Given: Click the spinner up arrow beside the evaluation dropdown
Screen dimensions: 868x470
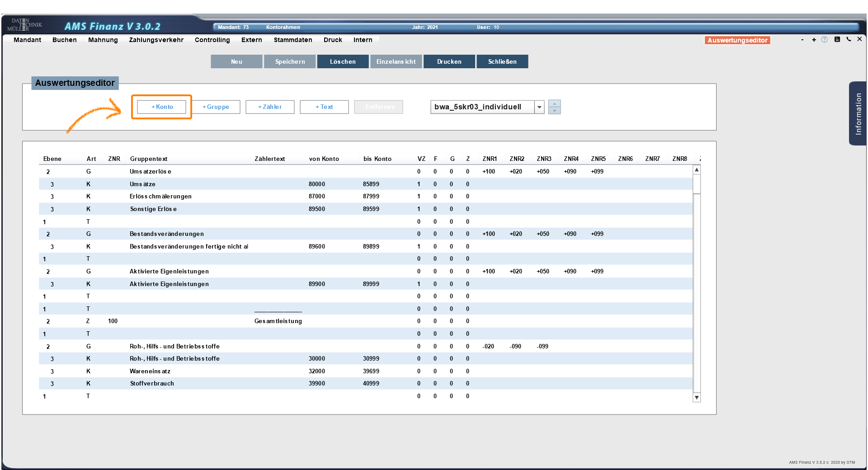Looking at the screenshot, I should tap(554, 103).
